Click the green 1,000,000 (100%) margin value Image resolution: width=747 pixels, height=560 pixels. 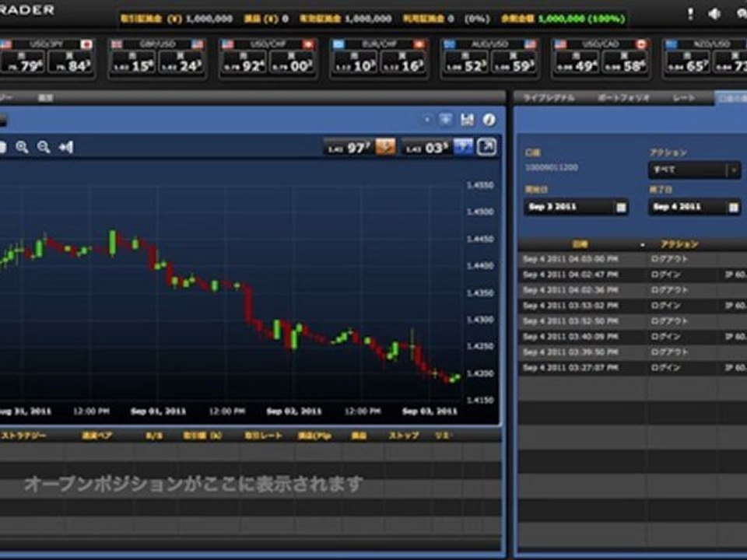pos(581,19)
